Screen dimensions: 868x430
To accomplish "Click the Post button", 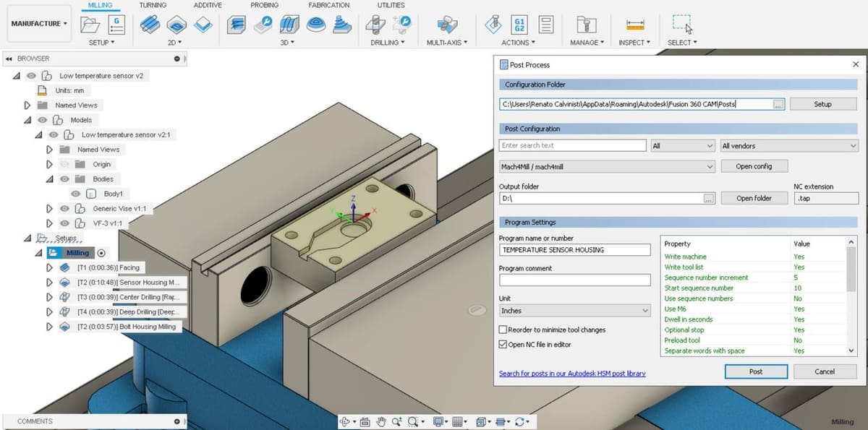I will pos(756,371).
